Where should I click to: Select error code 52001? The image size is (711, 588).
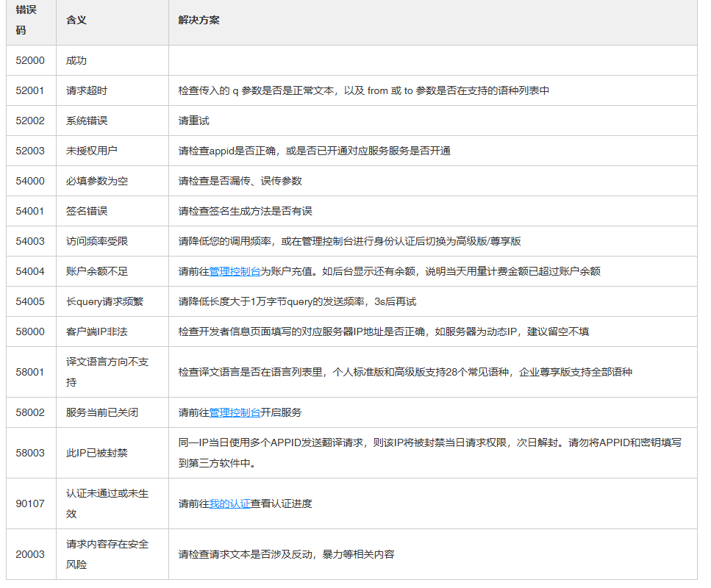[30, 90]
